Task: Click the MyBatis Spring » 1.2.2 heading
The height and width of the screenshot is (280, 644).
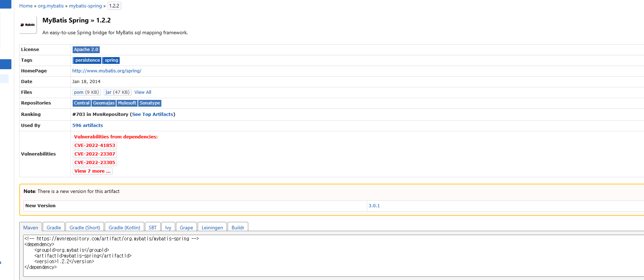Action: 77,20
